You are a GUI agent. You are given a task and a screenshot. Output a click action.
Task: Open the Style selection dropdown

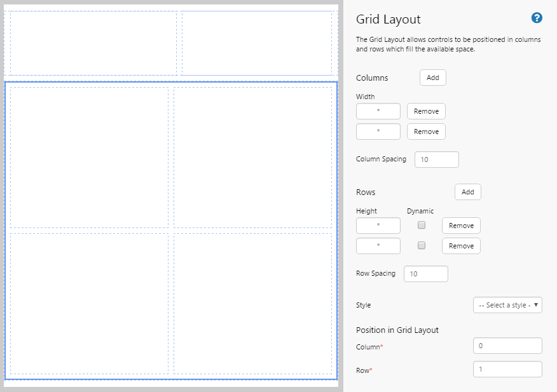[x=507, y=305]
